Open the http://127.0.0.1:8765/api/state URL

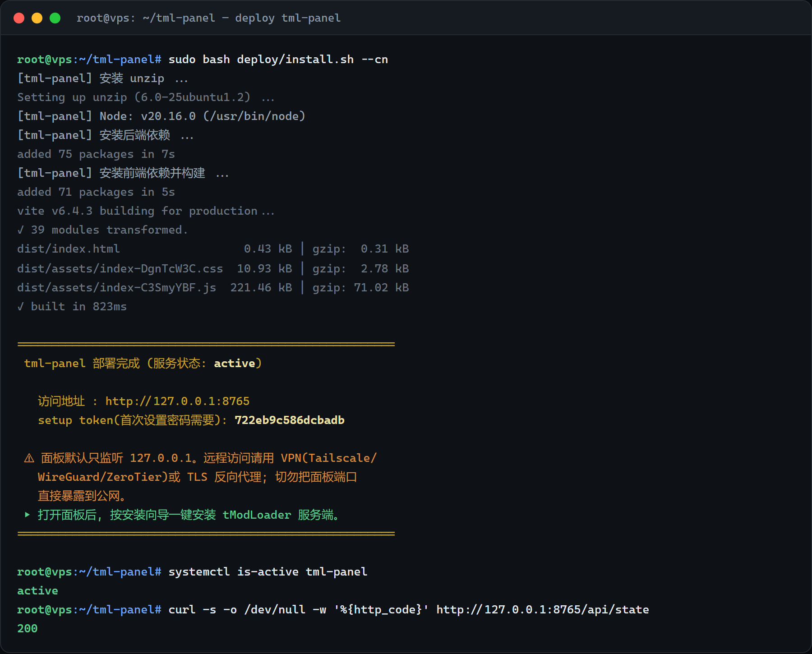click(x=543, y=610)
